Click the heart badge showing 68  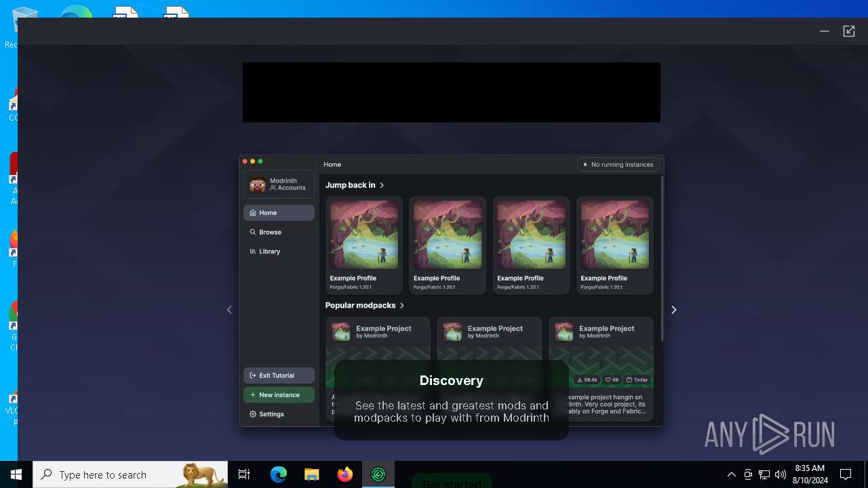pos(612,380)
